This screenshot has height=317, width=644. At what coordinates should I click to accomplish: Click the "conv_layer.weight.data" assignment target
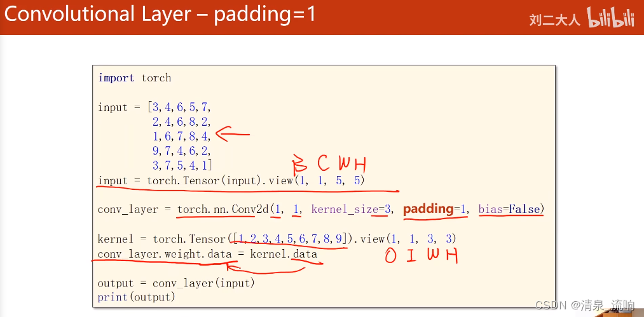[164, 254]
